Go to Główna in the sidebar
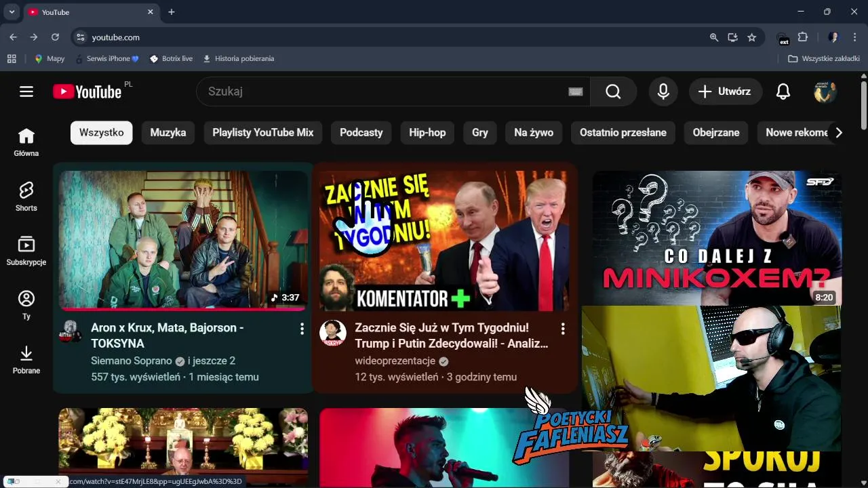Viewport: 868px width, 488px height. pyautogui.click(x=26, y=142)
